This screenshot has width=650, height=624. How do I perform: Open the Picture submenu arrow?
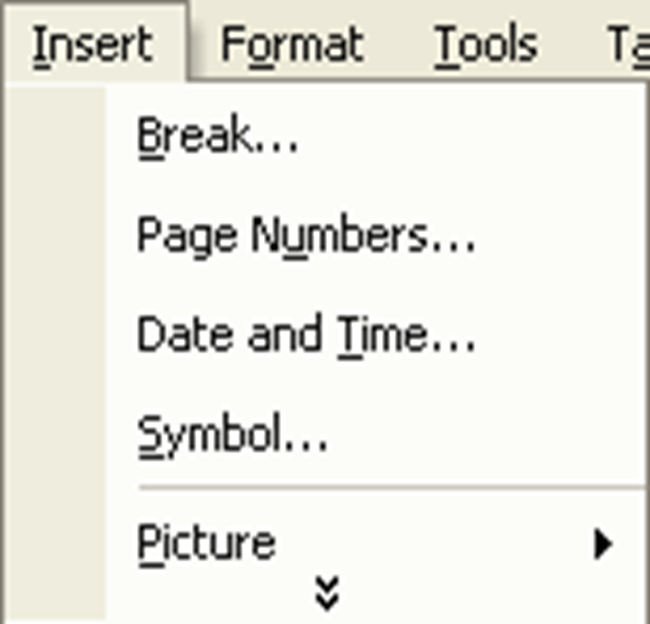(603, 544)
